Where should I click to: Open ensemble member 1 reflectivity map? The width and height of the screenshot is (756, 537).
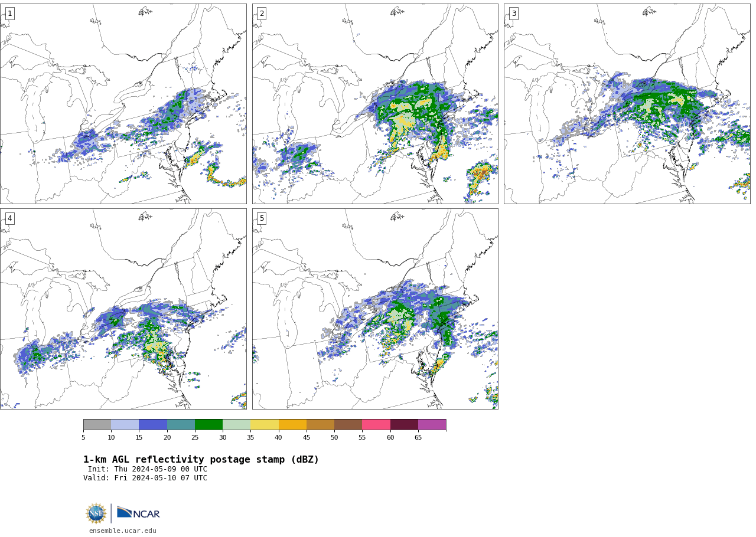click(x=123, y=104)
